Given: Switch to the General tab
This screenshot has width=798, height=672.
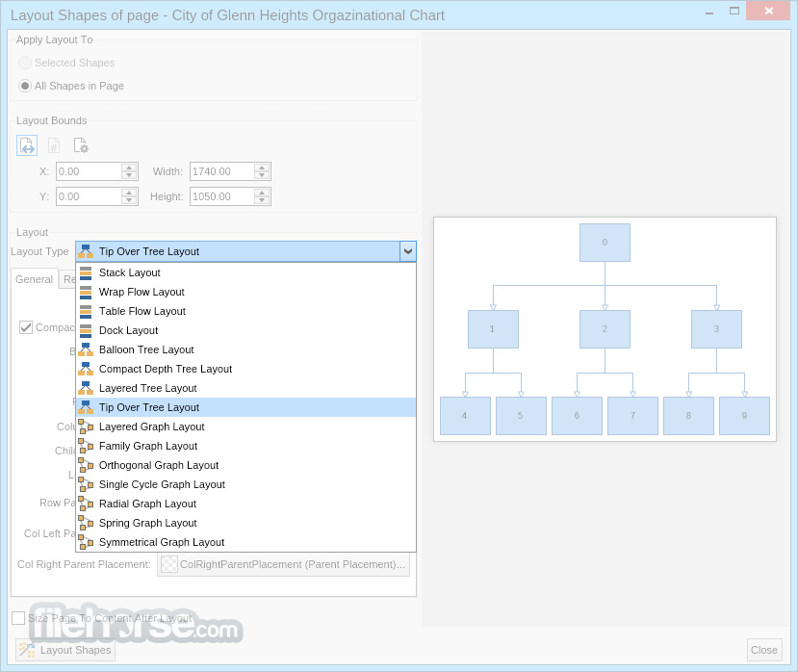Looking at the screenshot, I should 34,279.
